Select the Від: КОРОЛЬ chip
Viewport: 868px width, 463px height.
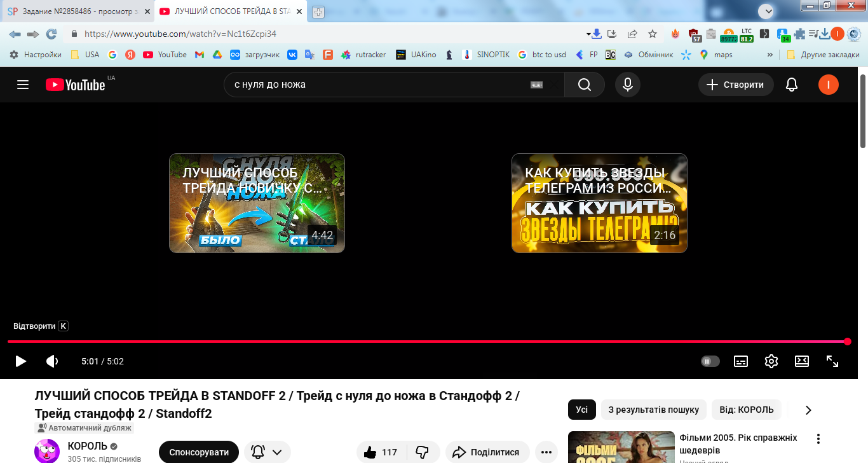[x=747, y=410]
